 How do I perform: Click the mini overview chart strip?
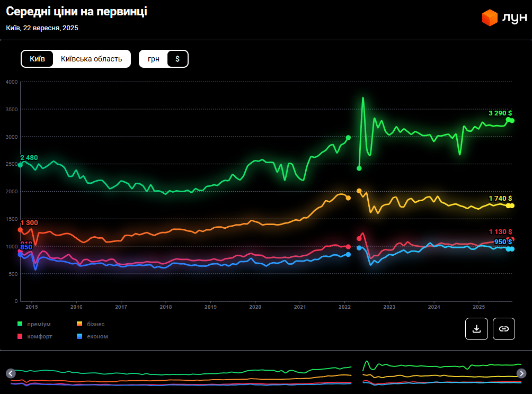(265, 373)
